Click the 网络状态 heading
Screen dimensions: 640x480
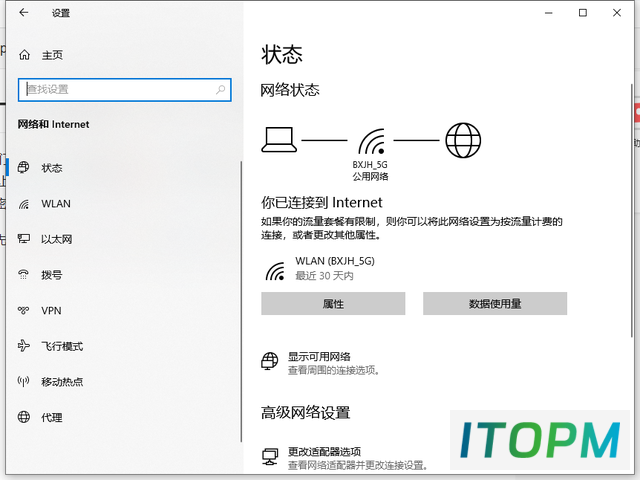click(290, 90)
